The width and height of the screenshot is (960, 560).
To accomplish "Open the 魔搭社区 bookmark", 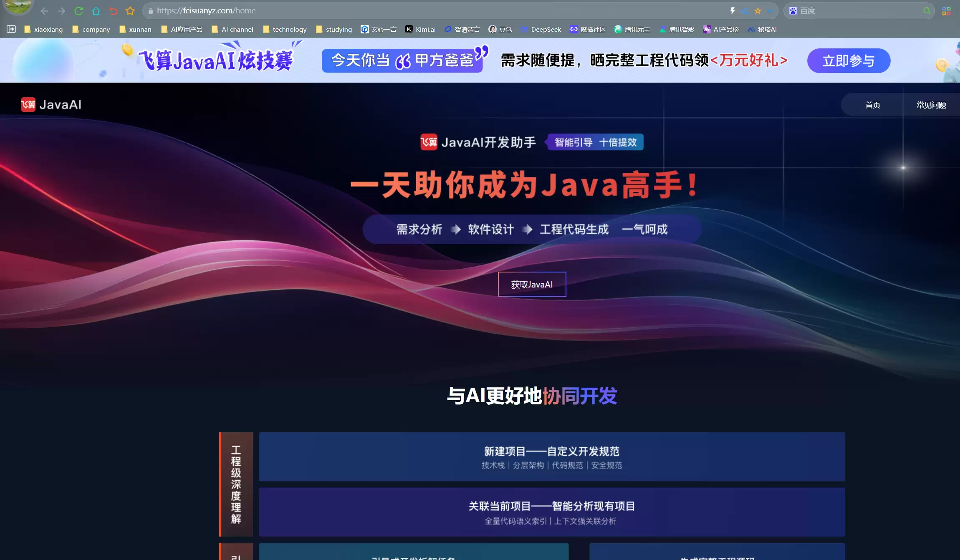I will point(588,29).
